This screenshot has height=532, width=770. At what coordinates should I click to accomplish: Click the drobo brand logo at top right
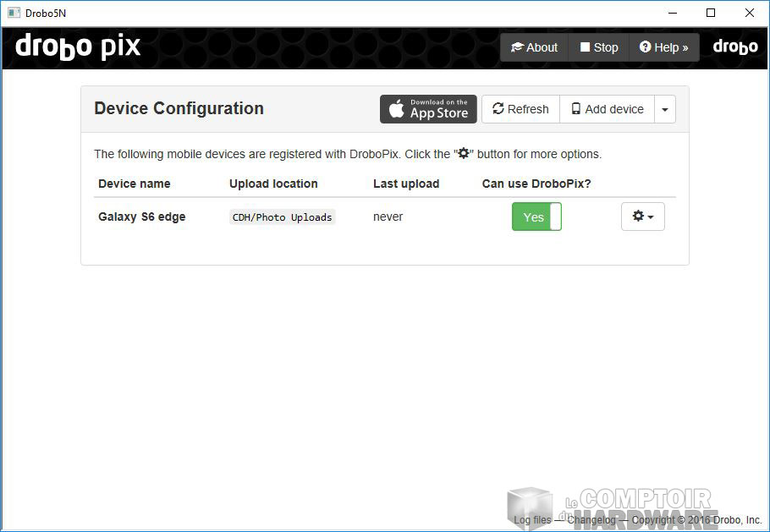(734, 47)
